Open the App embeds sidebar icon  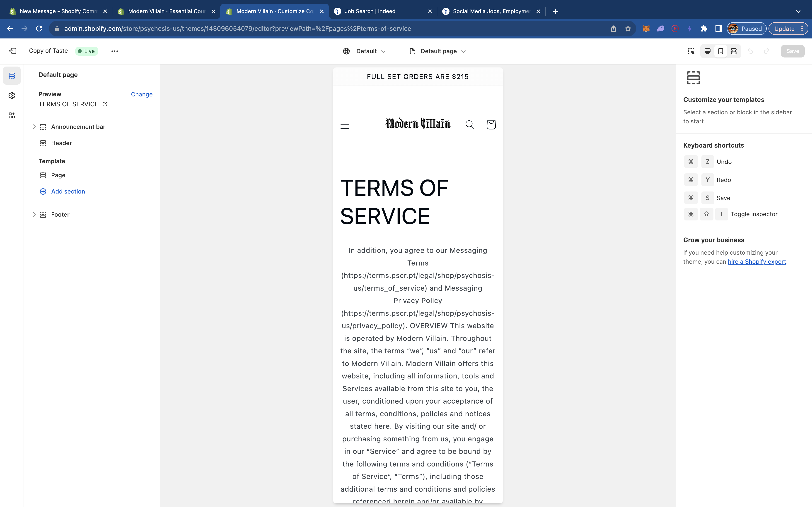pyautogui.click(x=12, y=115)
